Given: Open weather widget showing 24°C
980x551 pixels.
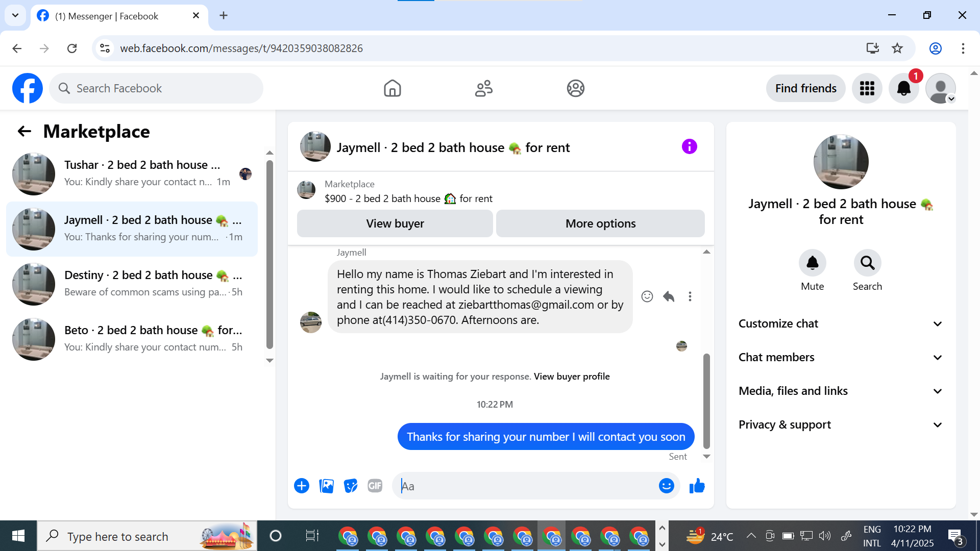Looking at the screenshot, I should tap(709, 536).
